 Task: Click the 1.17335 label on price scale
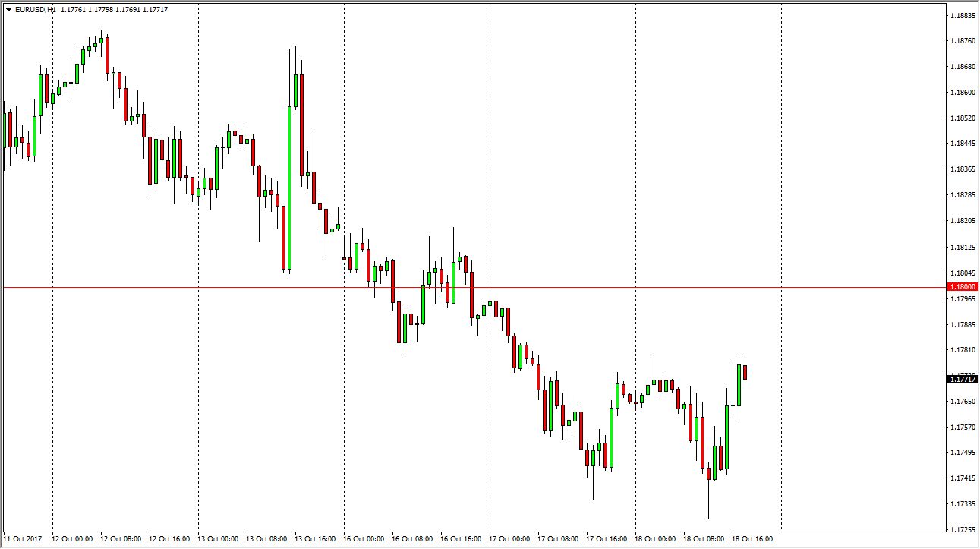963,503
